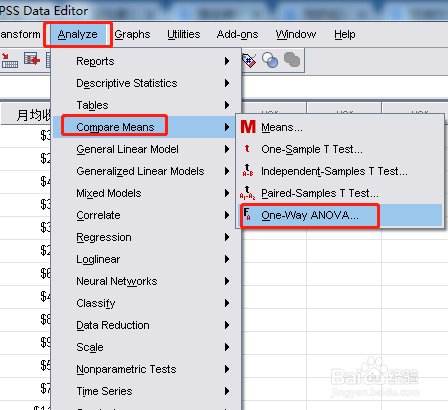Click the gray overlapping circles toolbar icon
Image resolution: width=448 pixels, height=410 pixels.
[x=292, y=60]
